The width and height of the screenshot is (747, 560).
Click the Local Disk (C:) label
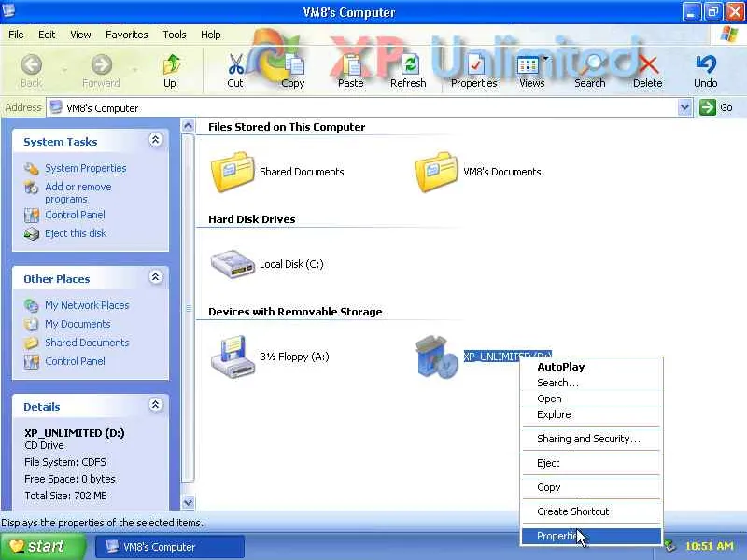pos(291,264)
